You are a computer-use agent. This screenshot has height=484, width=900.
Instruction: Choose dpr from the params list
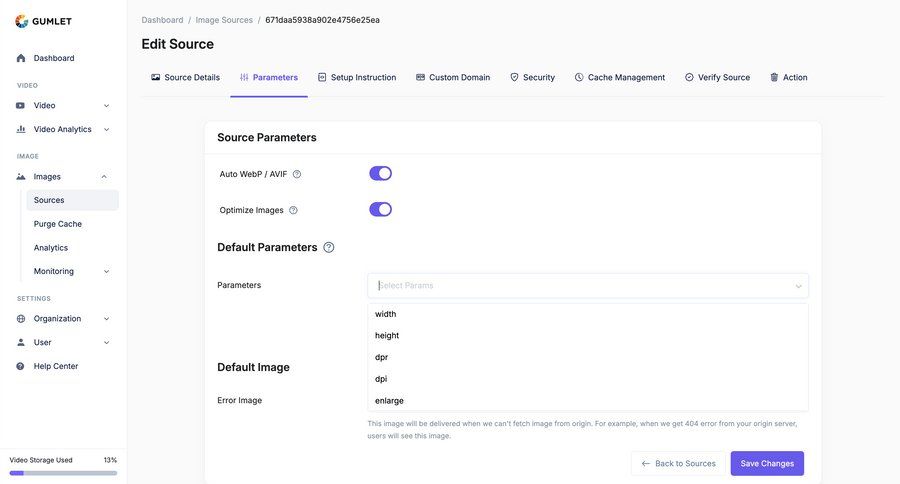point(588,357)
